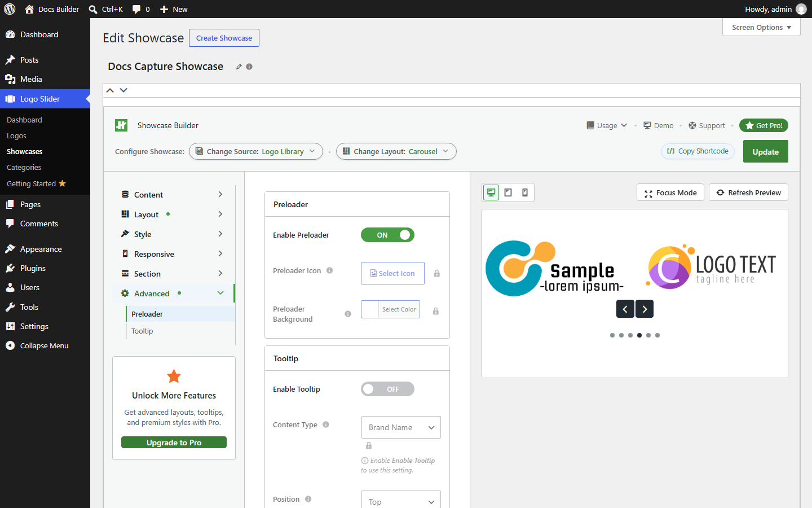Select tablet preview device icon

click(x=508, y=192)
